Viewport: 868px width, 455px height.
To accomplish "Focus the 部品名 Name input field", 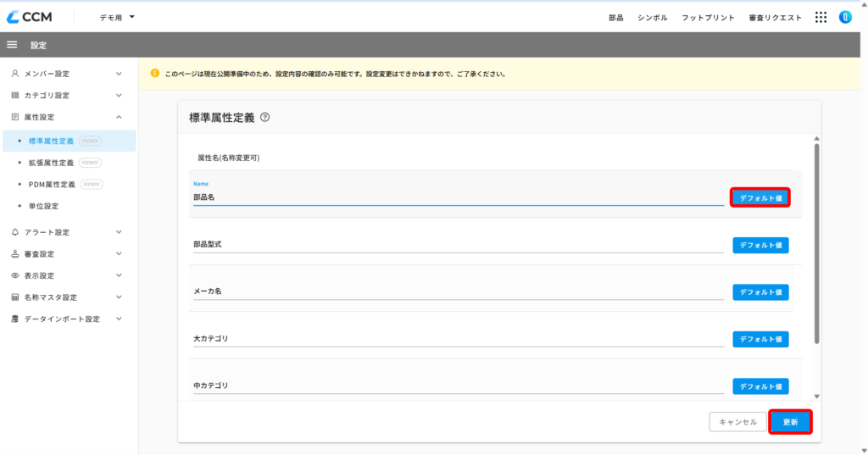I will tap(459, 197).
